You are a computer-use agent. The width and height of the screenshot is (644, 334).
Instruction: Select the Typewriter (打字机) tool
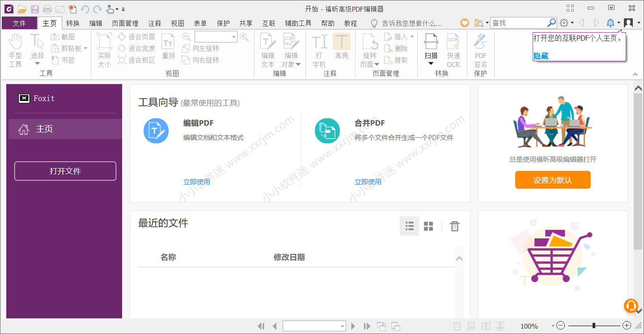tap(319, 51)
